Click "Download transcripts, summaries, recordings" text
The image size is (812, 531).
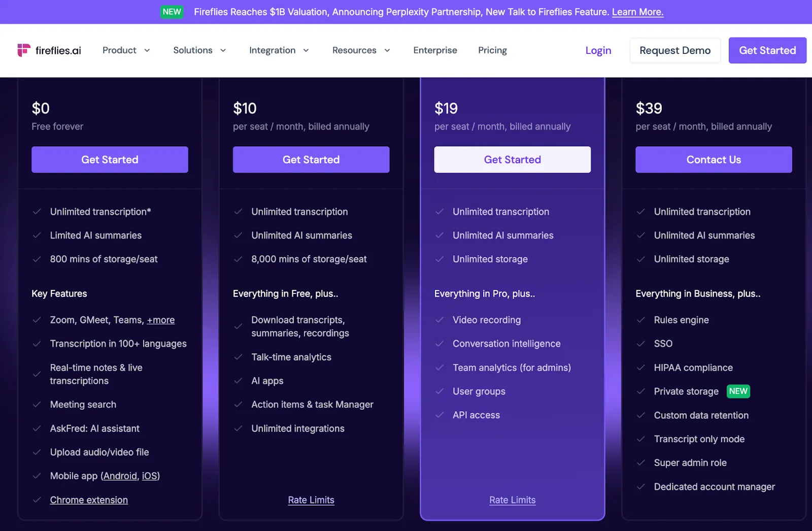coord(300,326)
